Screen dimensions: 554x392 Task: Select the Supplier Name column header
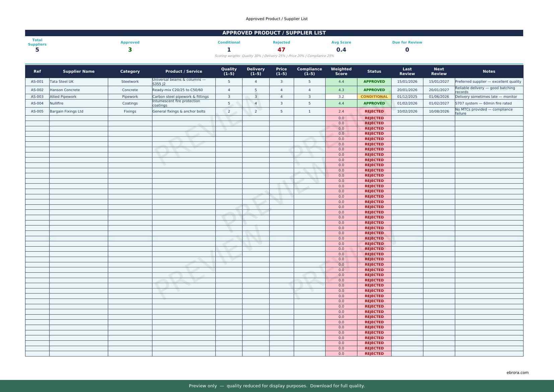point(79,71)
